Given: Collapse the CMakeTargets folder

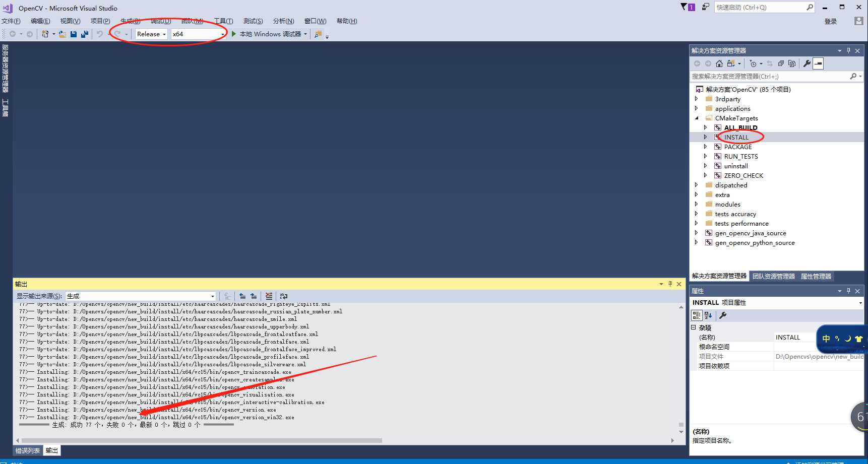Looking at the screenshot, I should coord(697,118).
